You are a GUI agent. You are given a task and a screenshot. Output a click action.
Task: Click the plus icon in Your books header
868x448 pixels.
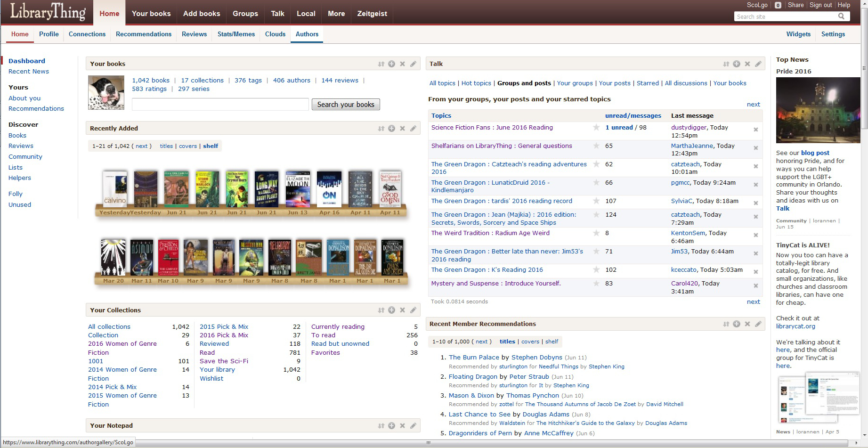click(x=391, y=64)
